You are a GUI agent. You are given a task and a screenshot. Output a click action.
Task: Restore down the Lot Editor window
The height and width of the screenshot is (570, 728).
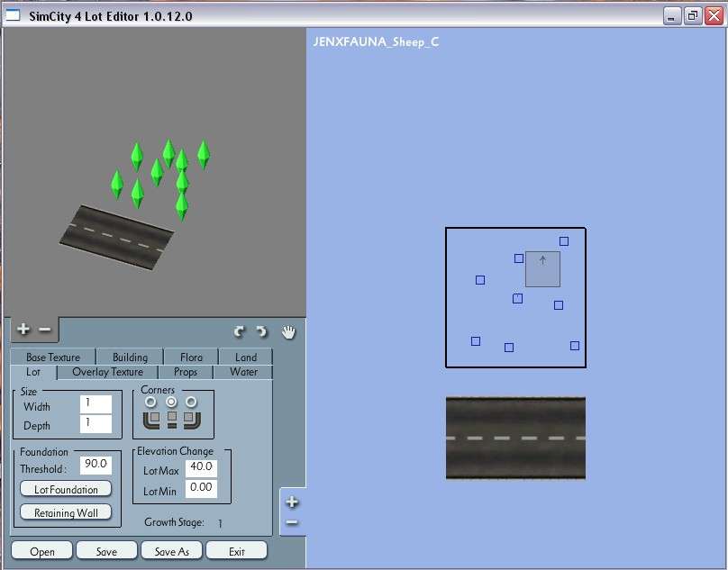point(692,16)
